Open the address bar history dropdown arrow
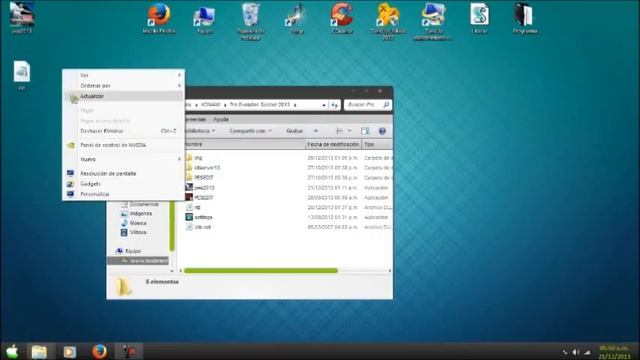Image resolution: width=640 pixels, height=360 pixels. point(324,105)
